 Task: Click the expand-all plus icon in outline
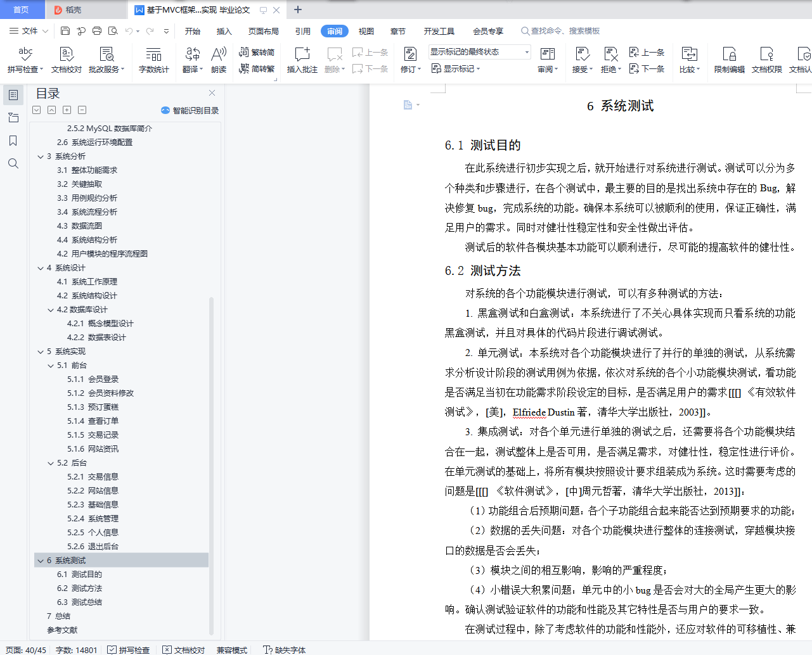point(67,110)
